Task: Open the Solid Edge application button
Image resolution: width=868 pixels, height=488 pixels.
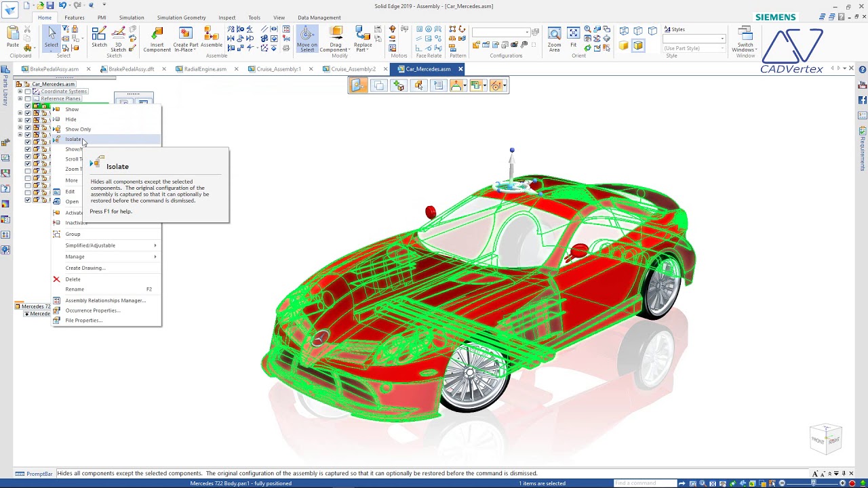Action: 9,9
